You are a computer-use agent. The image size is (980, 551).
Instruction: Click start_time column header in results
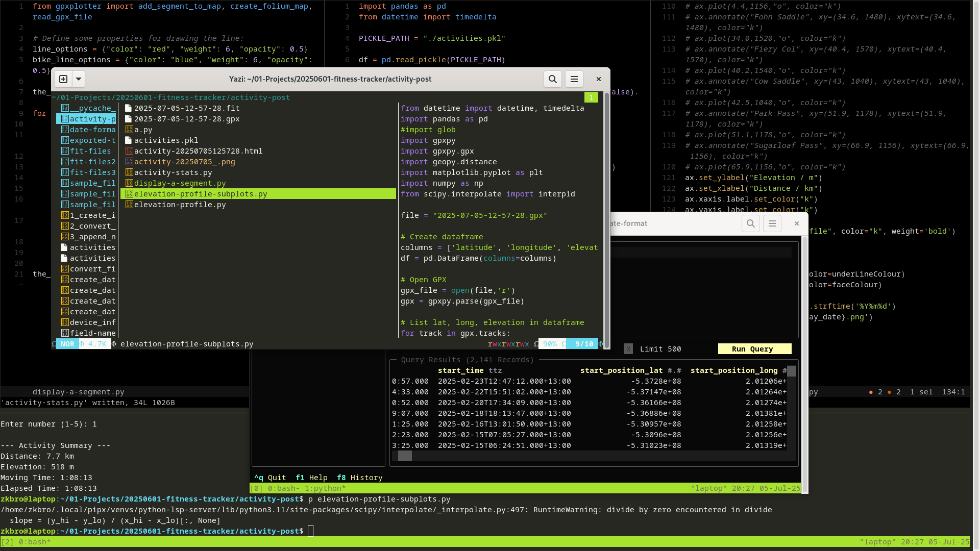coord(460,370)
